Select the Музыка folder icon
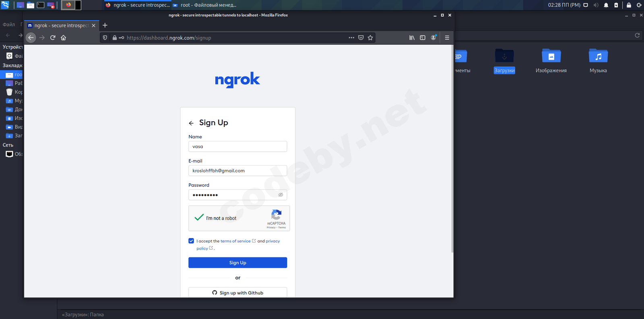644x319 pixels. click(598, 61)
